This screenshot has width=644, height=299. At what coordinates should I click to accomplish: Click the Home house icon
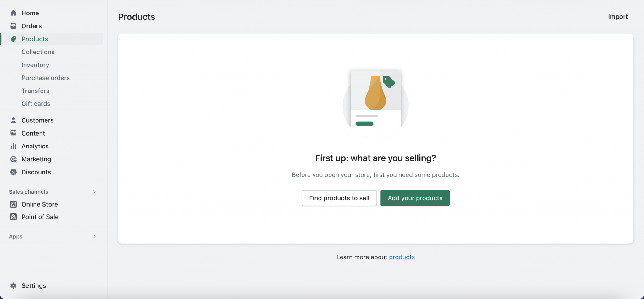point(13,13)
